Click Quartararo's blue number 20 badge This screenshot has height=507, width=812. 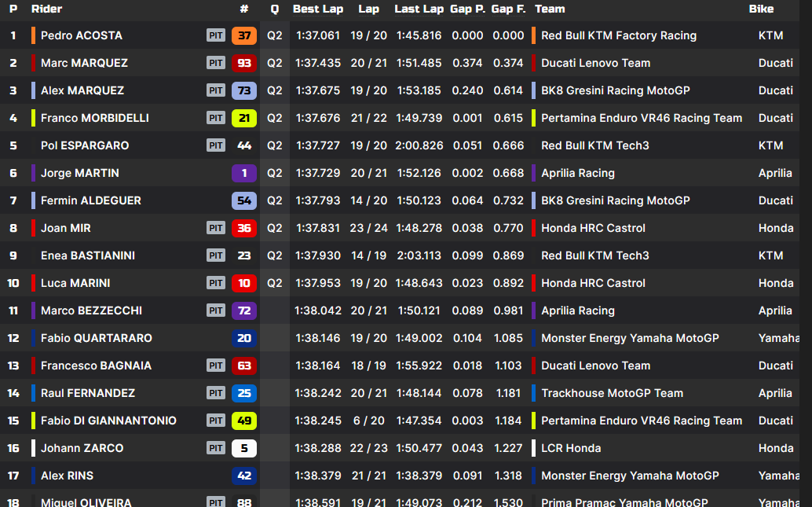244,337
